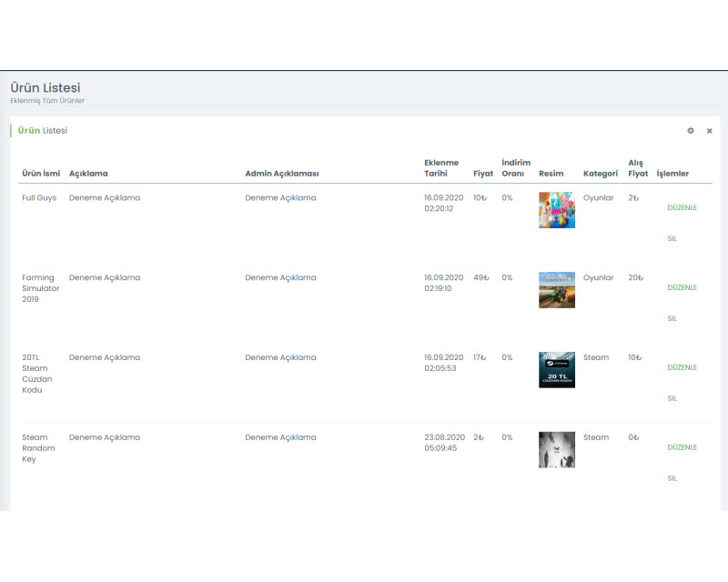Open the panel settings gear icon
Image resolution: width=728 pixels, height=582 pixels.
click(691, 131)
